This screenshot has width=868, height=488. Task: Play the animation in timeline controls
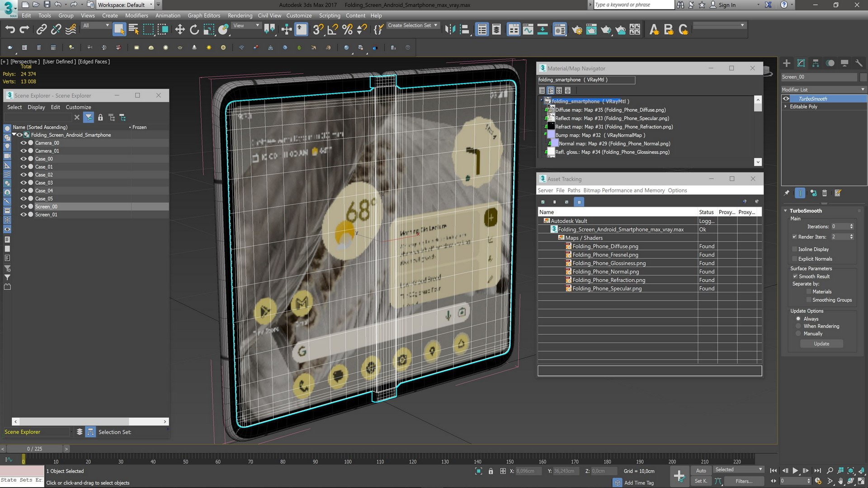[x=795, y=470]
